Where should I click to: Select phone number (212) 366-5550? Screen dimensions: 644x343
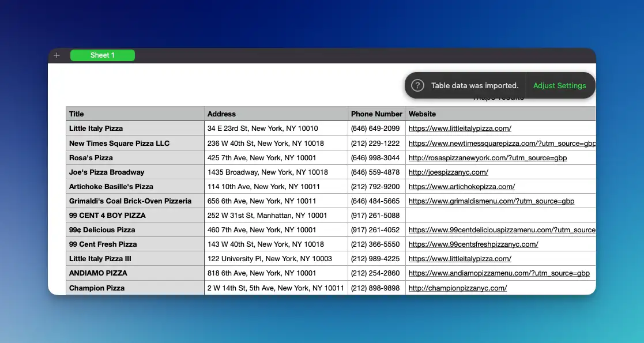pos(376,244)
